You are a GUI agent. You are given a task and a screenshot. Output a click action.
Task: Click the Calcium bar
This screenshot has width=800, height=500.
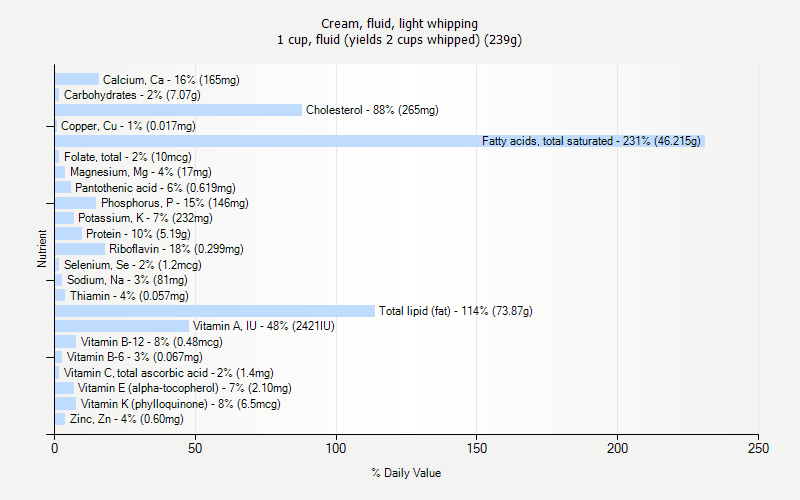click(x=77, y=79)
